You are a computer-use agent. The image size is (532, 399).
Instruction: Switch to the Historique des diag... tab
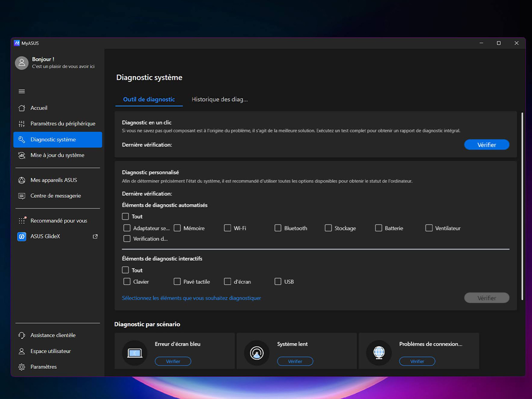[220, 99]
